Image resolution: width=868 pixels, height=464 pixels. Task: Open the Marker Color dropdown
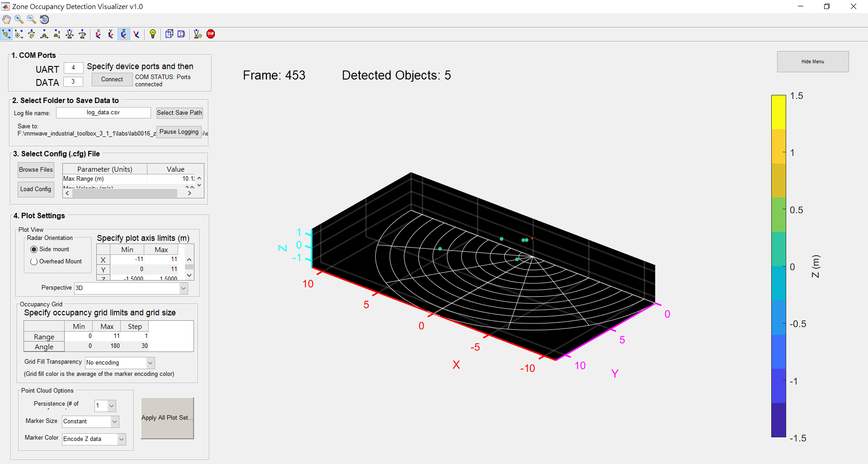pyautogui.click(x=94, y=439)
